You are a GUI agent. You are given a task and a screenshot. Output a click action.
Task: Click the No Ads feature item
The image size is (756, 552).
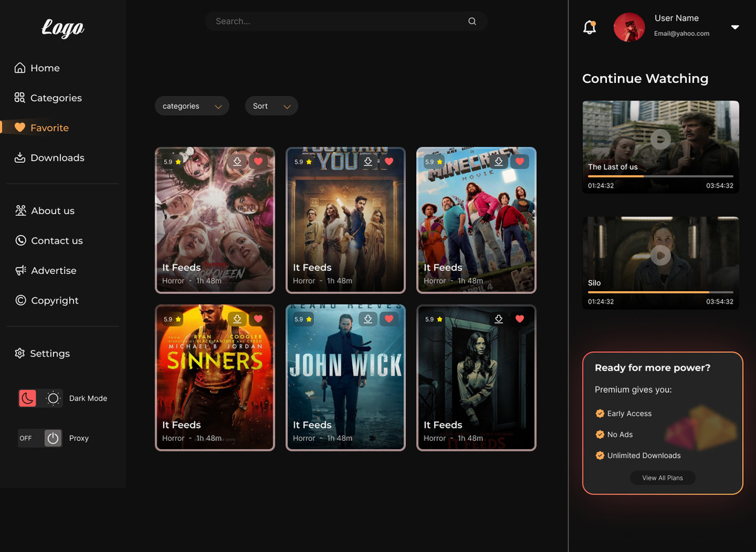click(x=614, y=435)
